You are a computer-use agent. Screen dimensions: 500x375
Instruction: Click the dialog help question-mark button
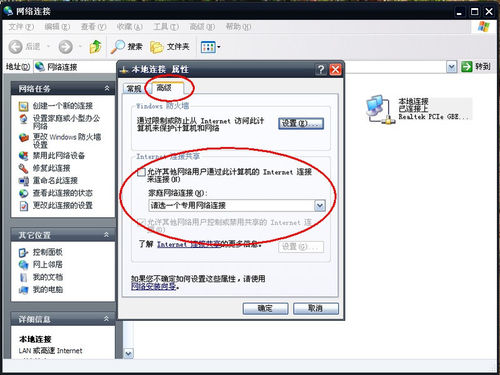(x=321, y=69)
